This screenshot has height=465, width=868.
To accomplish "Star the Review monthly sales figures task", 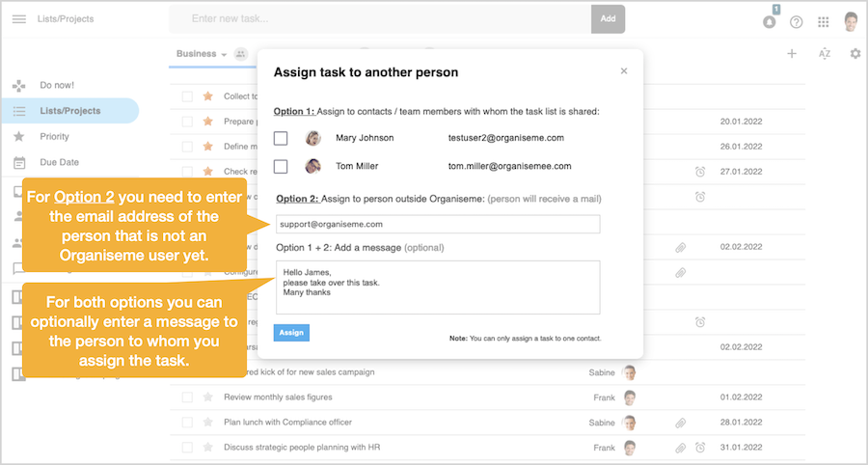I will 208,397.
